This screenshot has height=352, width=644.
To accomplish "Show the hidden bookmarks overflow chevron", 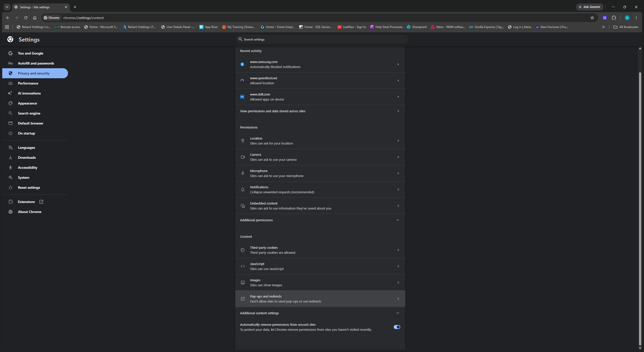I will [603, 27].
